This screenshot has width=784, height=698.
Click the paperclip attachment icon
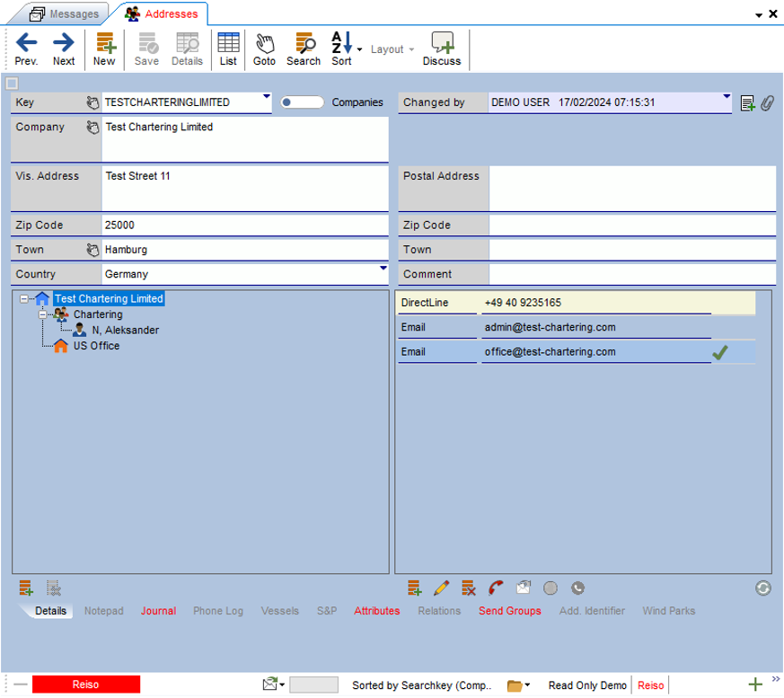click(x=768, y=103)
